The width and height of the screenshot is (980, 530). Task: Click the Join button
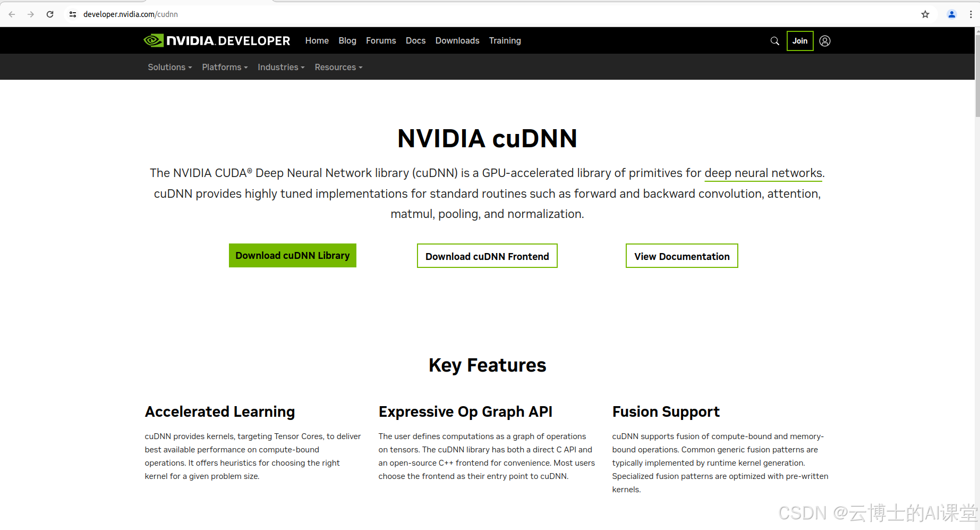[x=800, y=41]
